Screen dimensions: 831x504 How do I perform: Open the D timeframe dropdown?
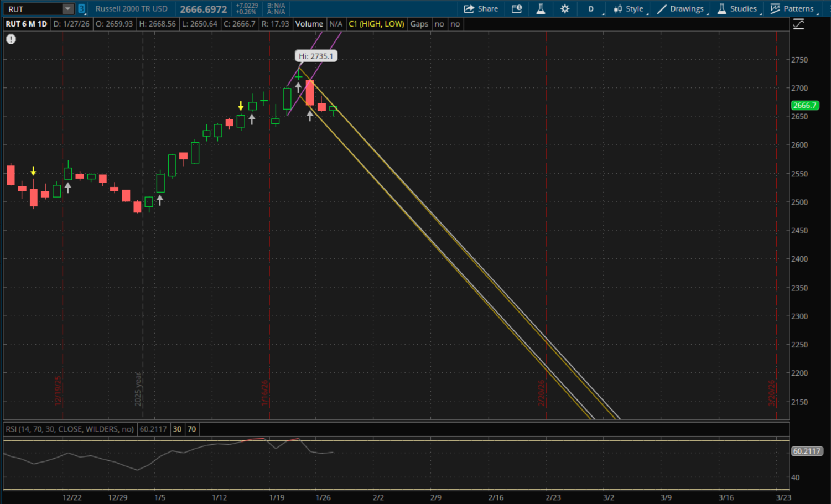pyautogui.click(x=591, y=9)
